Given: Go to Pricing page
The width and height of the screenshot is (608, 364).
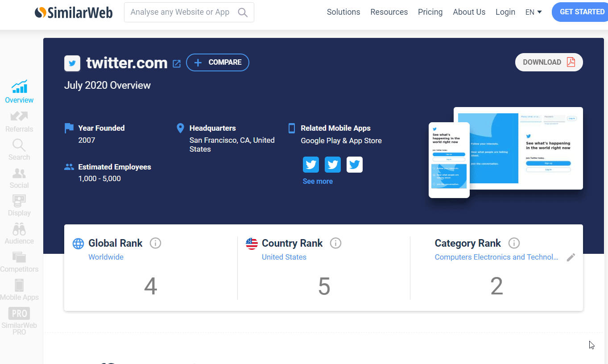Looking at the screenshot, I should point(430,12).
